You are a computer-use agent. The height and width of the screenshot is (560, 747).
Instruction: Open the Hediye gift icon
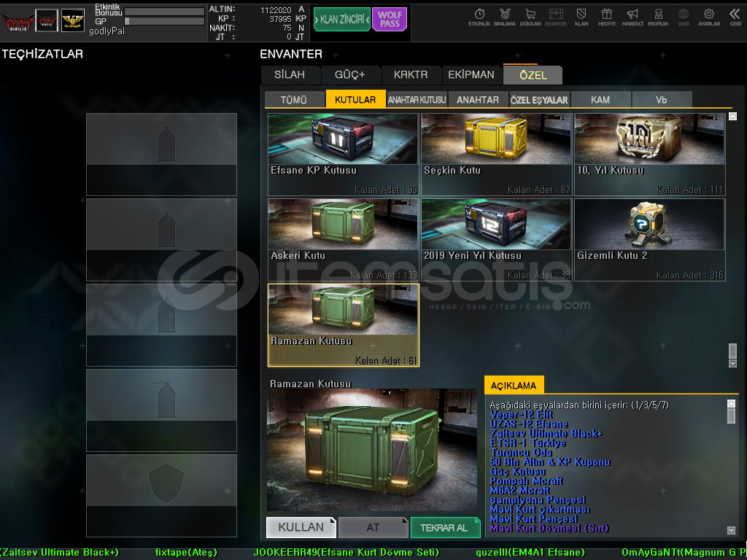(607, 17)
